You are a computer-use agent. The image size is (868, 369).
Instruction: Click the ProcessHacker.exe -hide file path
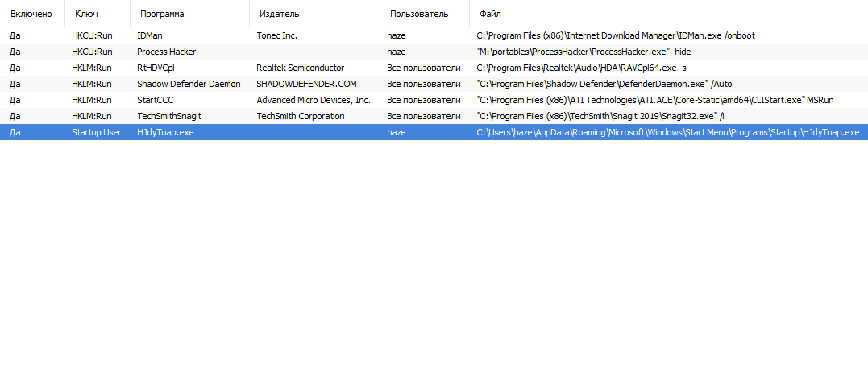pyautogui.click(x=584, y=52)
